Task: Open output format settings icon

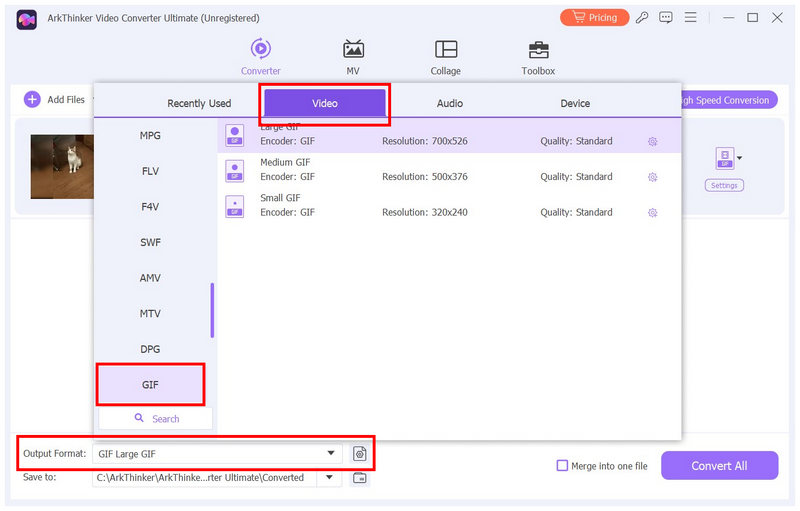Action: [x=360, y=453]
